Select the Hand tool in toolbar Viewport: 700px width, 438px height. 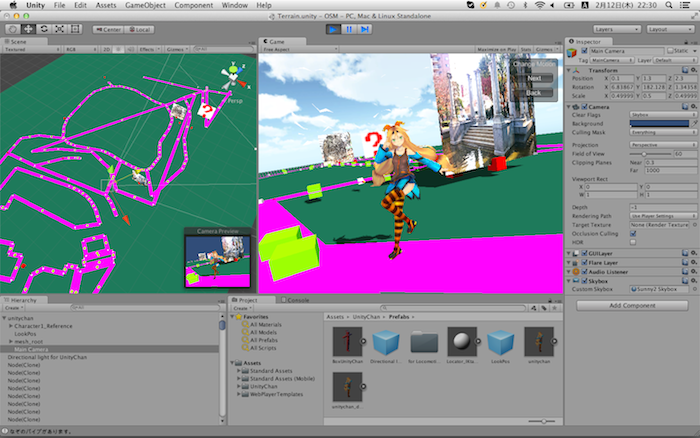click(x=12, y=29)
